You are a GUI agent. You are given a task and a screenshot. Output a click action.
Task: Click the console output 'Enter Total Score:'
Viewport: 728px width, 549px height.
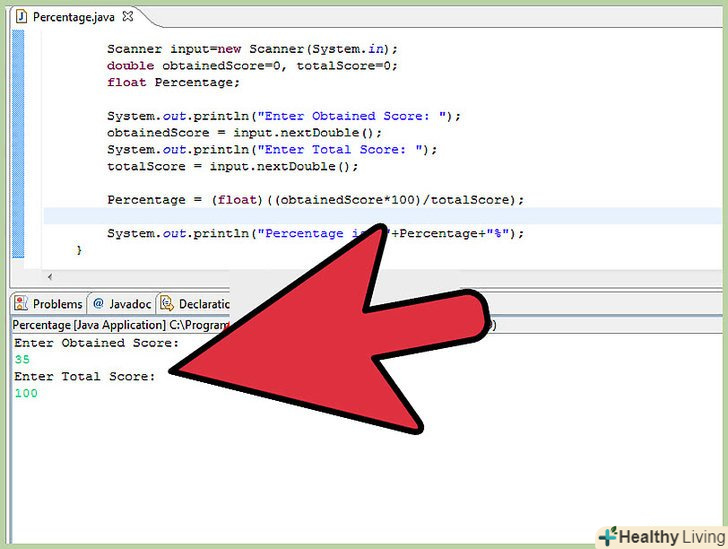[x=84, y=377]
